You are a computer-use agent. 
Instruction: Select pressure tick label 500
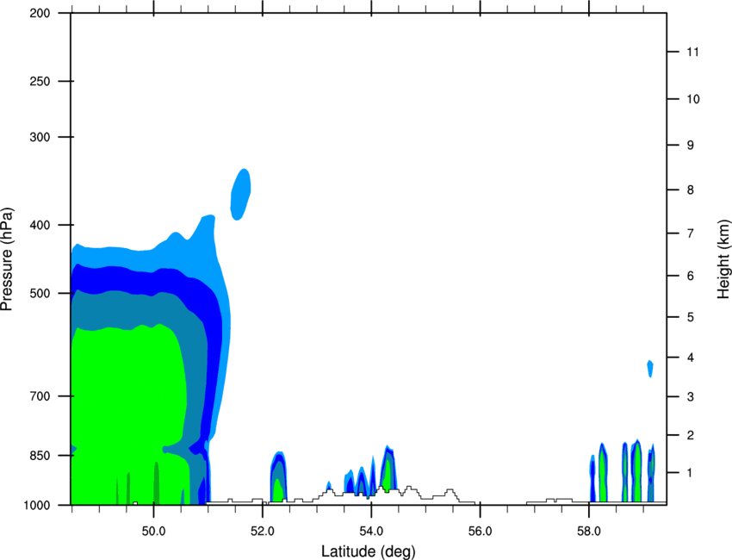point(40,293)
